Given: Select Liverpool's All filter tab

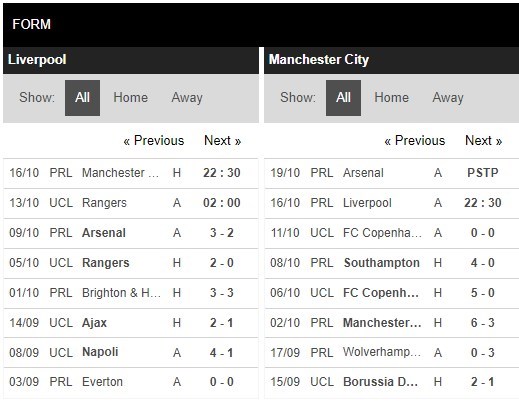Looking at the screenshot, I should click(x=82, y=98).
